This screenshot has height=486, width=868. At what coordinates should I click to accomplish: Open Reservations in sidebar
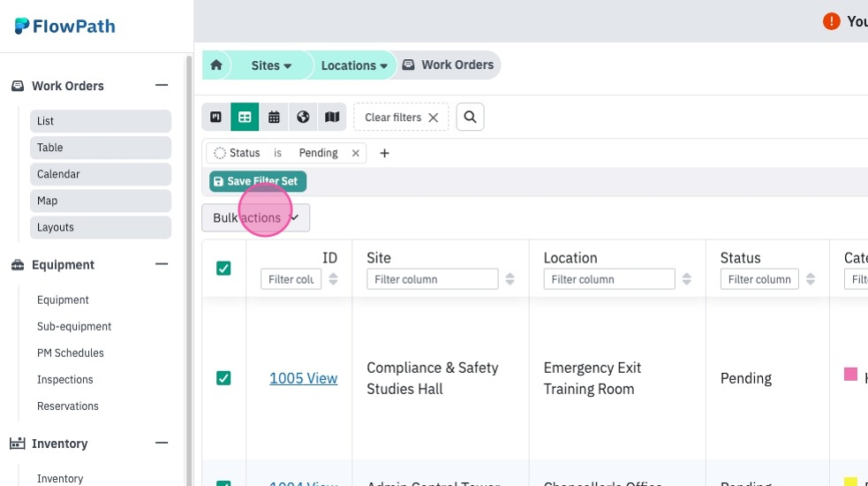(67, 406)
